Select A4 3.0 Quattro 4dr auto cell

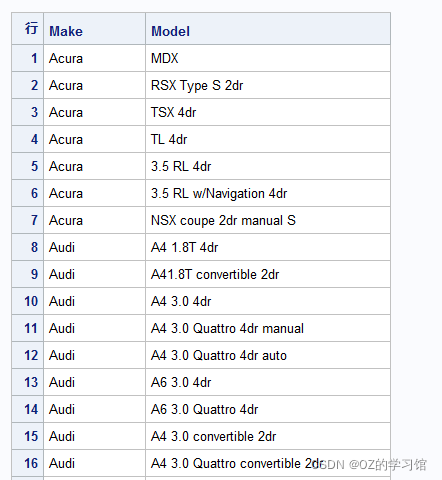point(268,355)
